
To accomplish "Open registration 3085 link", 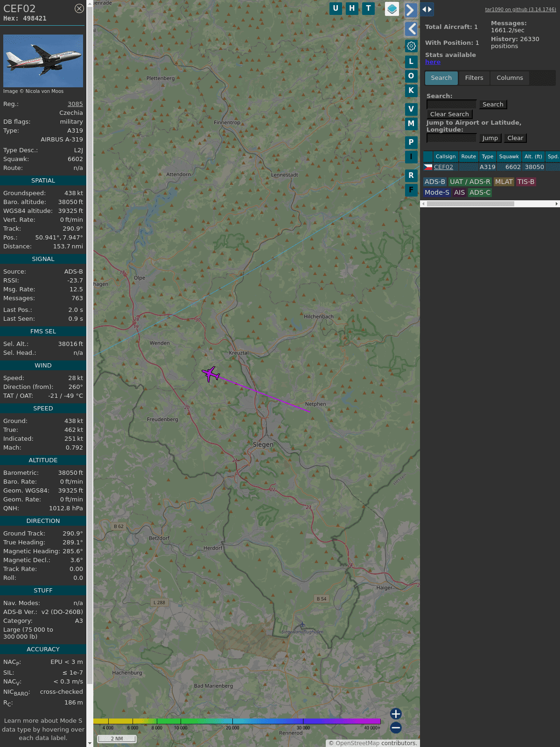I will pyautogui.click(x=75, y=104).
